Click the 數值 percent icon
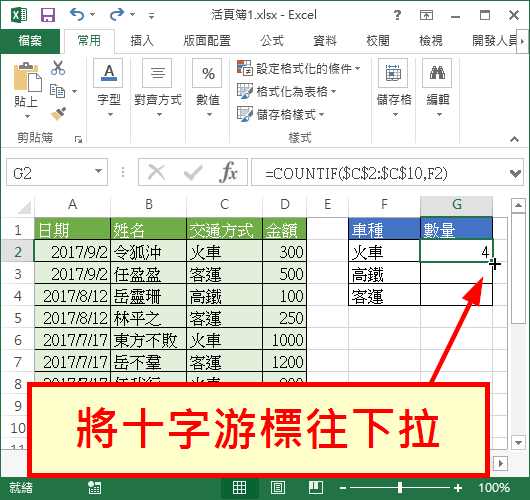 (x=207, y=73)
